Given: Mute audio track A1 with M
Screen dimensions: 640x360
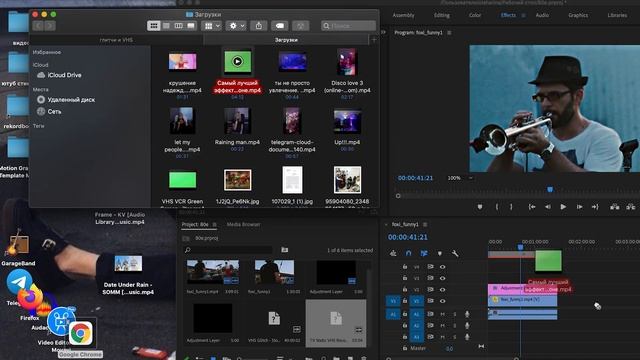Looking at the screenshot, I should pyautogui.click(x=442, y=314).
